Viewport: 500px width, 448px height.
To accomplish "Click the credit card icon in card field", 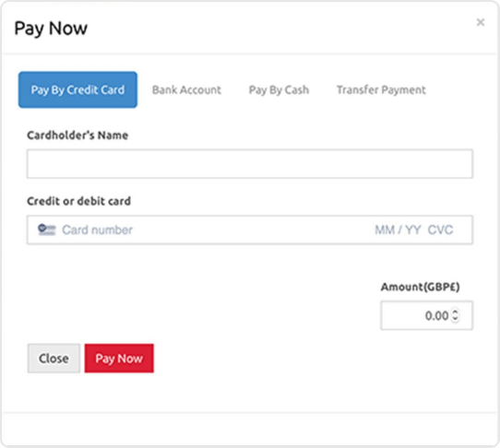I will pyautogui.click(x=47, y=230).
